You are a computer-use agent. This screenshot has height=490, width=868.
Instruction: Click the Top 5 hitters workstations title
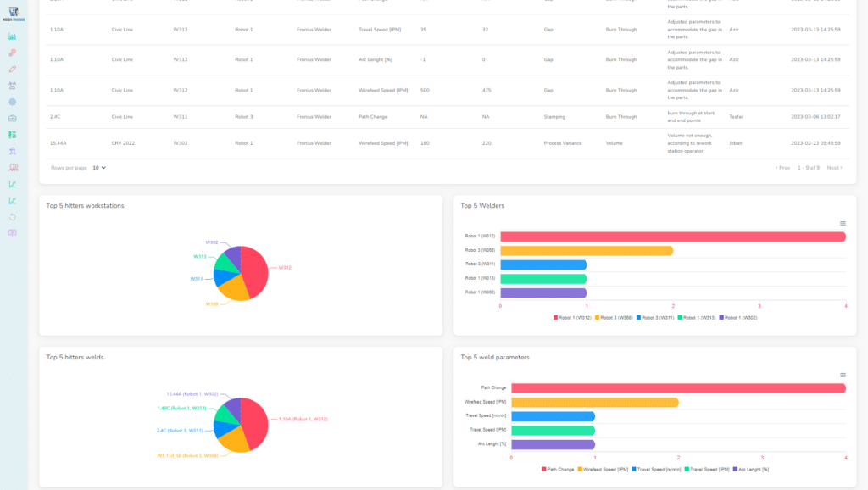tap(86, 205)
